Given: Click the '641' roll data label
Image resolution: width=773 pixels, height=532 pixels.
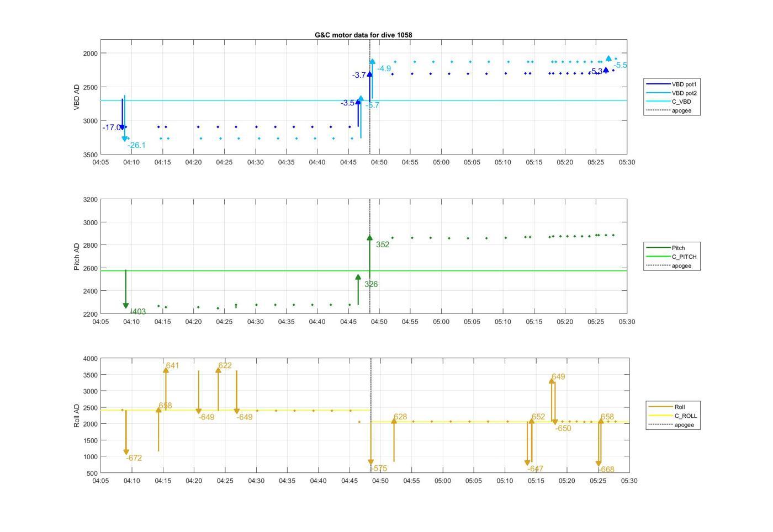Looking at the screenshot, I should tap(172, 365).
